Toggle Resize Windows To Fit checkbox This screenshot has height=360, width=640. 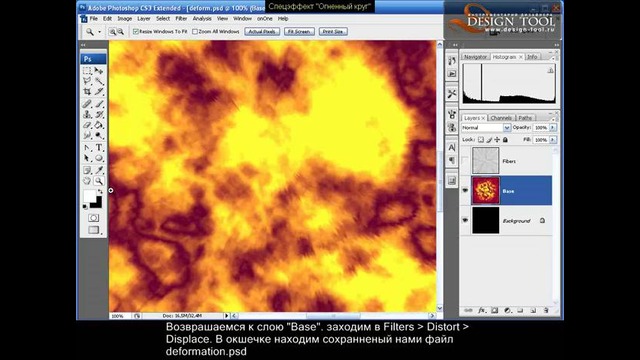click(136, 31)
